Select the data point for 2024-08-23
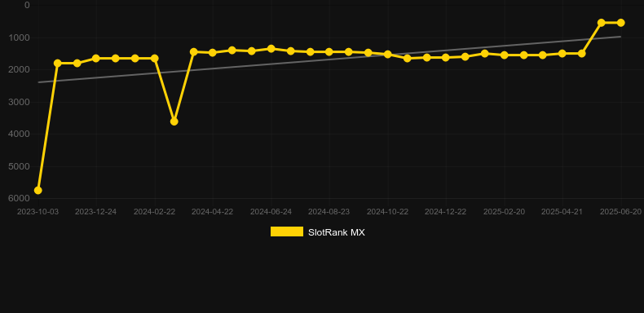This screenshot has width=644, height=313. pos(329,51)
